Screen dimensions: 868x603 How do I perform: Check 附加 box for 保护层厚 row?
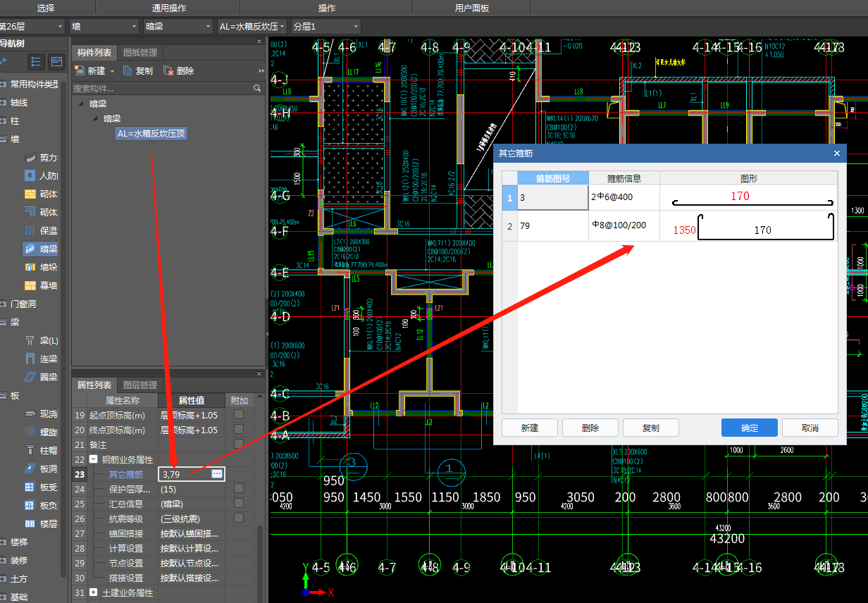pos(239,488)
